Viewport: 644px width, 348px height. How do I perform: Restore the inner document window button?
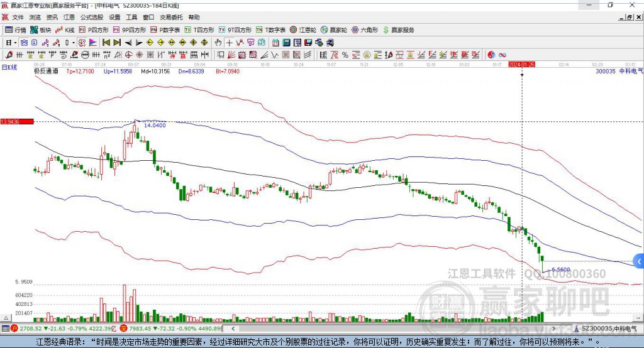[x=630, y=17]
